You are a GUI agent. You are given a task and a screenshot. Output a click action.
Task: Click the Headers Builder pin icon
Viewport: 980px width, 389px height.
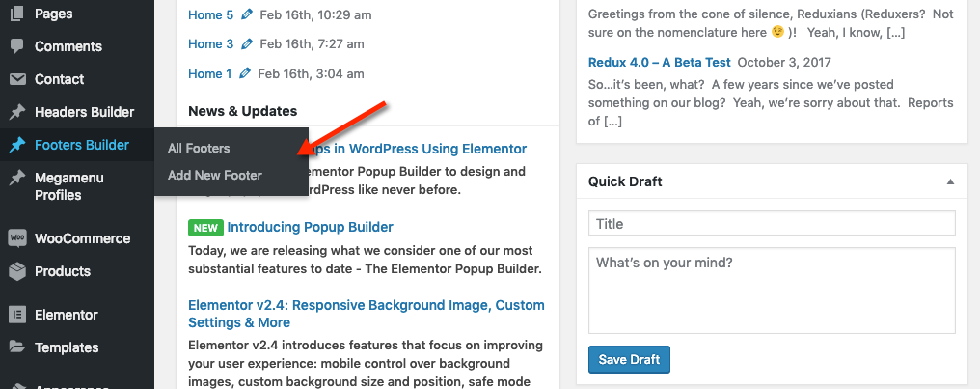point(16,112)
